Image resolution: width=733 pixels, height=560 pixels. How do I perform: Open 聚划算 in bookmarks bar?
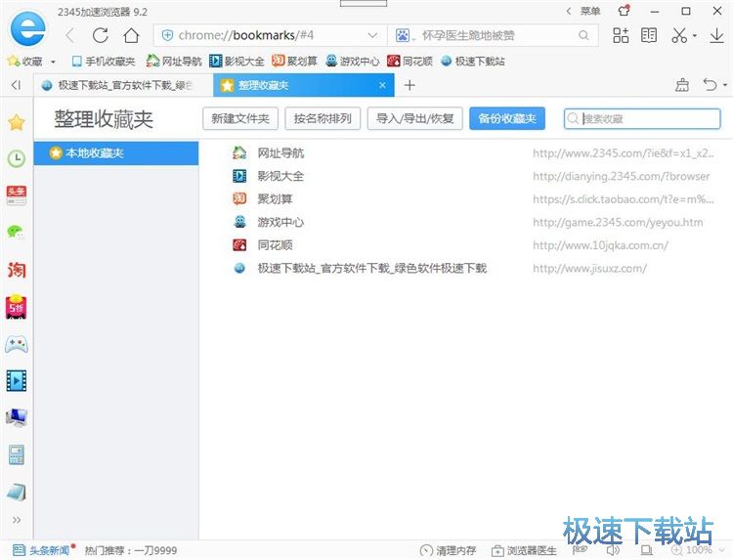click(294, 62)
